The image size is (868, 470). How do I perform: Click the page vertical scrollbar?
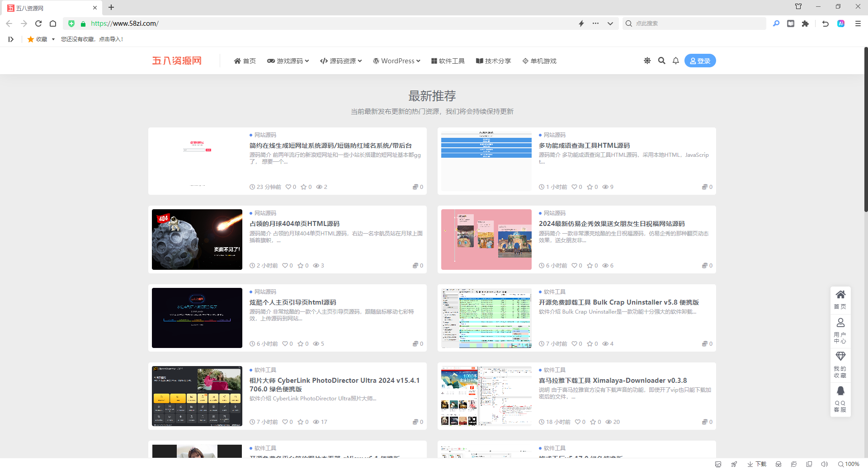tap(866, 129)
